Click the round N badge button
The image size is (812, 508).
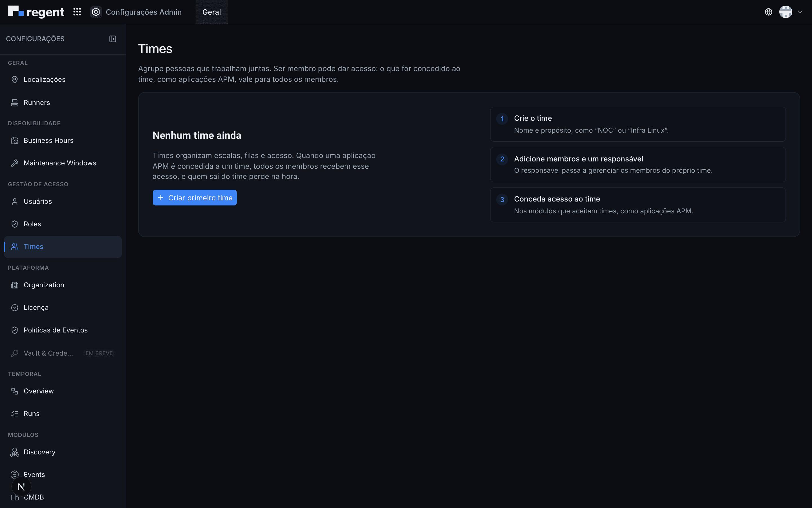coord(21,487)
